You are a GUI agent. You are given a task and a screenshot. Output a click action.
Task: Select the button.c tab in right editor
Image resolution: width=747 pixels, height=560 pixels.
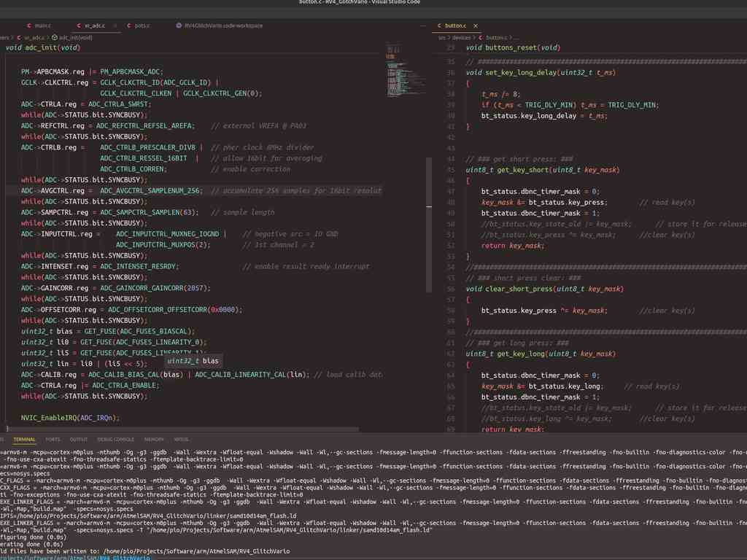pos(455,26)
